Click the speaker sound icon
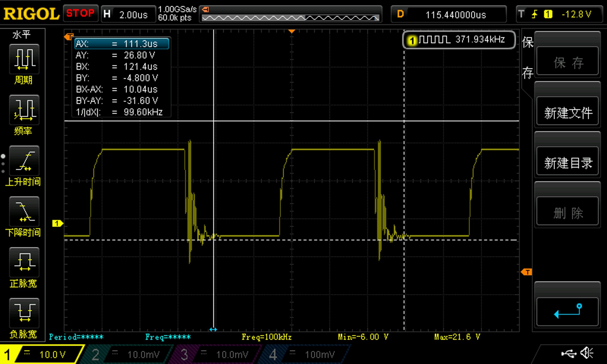This screenshot has height=364, width=607. [586, 353]
